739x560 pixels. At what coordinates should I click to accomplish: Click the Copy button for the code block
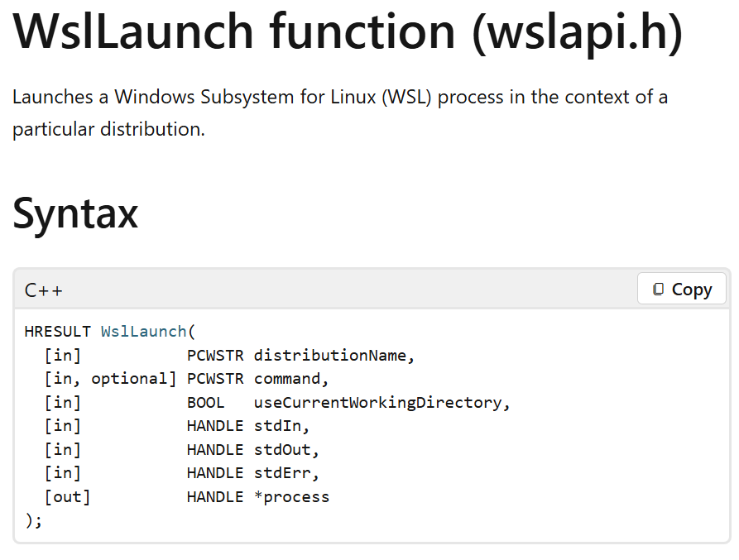pyautogui.click(x=681, y=290)
